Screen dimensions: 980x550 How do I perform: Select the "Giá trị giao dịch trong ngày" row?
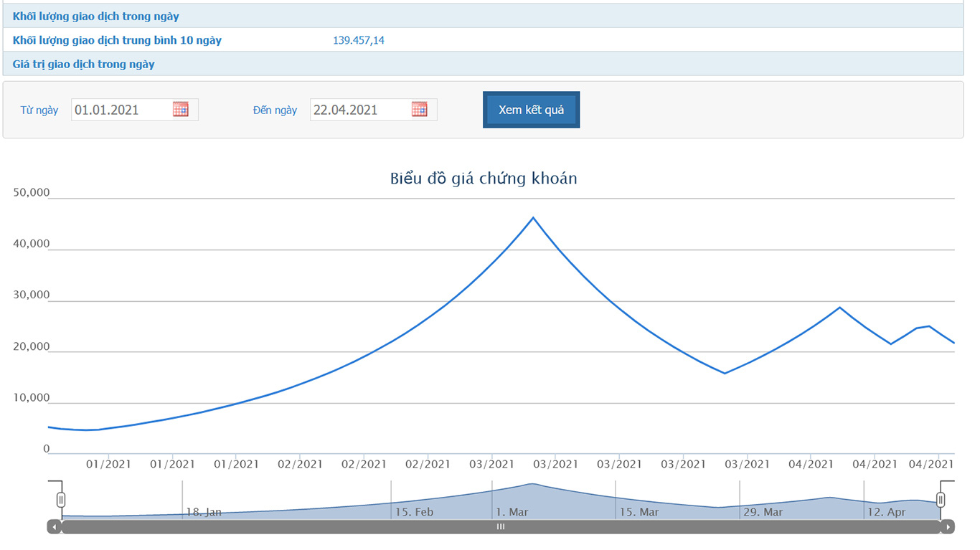tap(84, 64)
